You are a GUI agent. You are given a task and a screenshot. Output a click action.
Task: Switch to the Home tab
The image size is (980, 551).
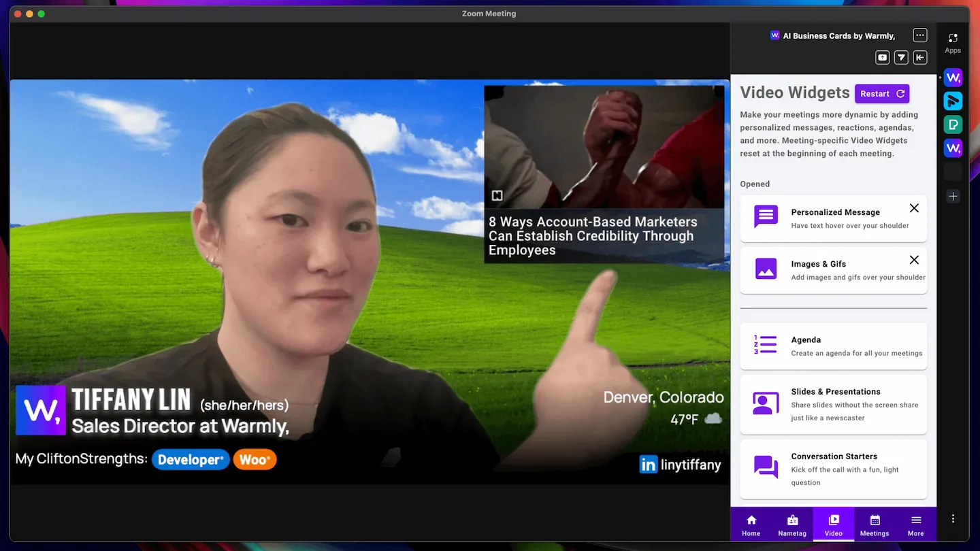(751, 525)
